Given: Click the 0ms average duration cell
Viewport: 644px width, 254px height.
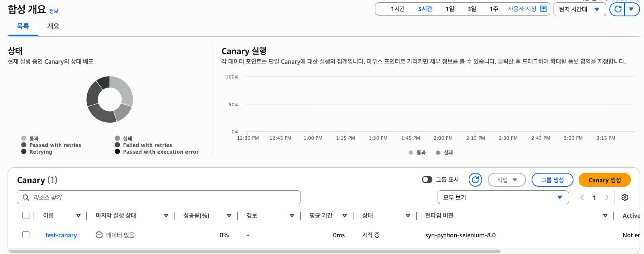Looking at the screenshot, I should pyautogui.click(x=339, y=235).
